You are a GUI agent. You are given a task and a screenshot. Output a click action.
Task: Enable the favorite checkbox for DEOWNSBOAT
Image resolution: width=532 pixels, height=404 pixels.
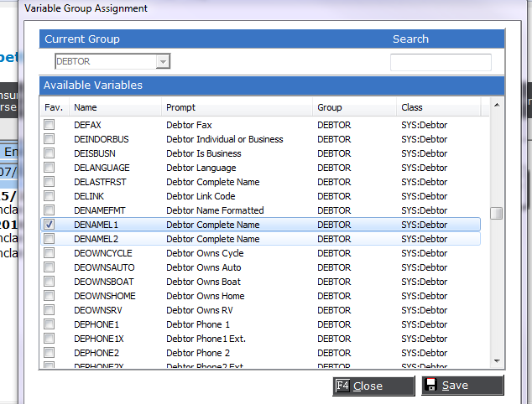[50, 282]
